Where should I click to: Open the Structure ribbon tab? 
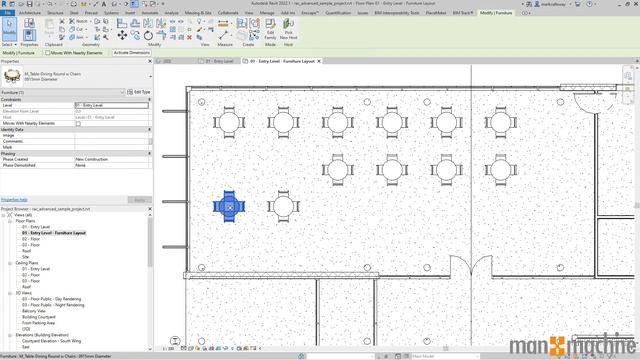(55, 13)
